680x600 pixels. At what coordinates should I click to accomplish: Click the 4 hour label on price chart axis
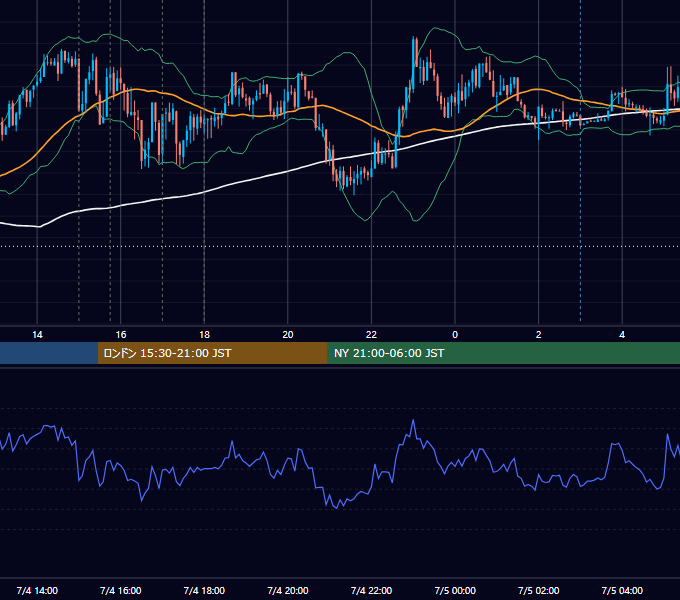click(622, 335)
